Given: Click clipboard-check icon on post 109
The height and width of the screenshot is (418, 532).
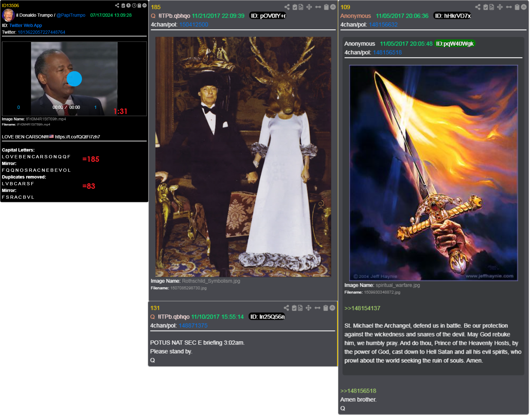Looking at the screenshot, I should [485, 7].
